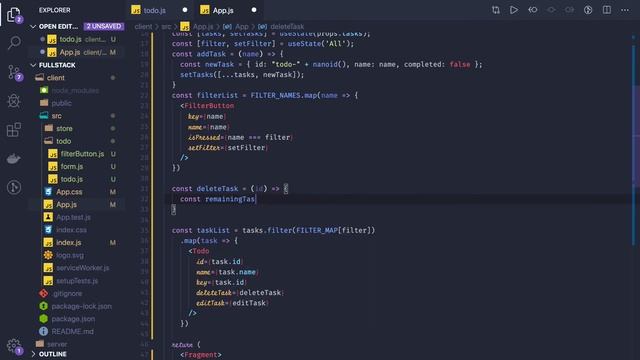Place cursor after remainingTas text

point(256,199)
